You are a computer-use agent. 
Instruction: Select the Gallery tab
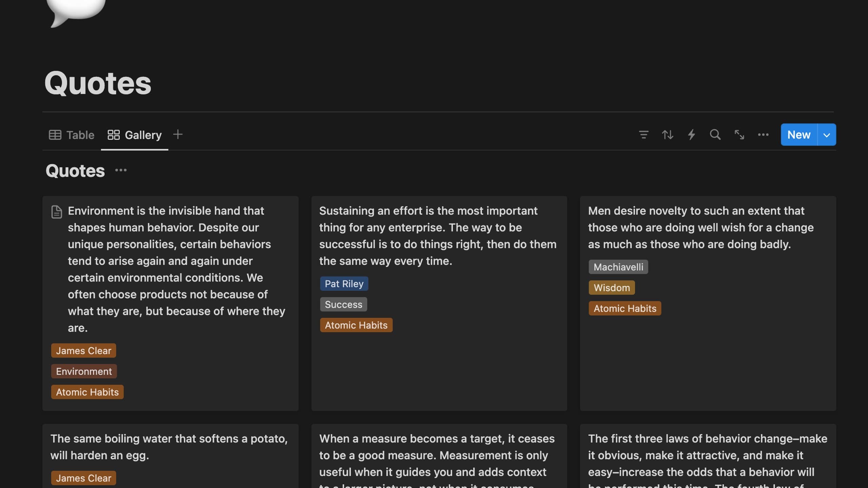coord(135,135)
